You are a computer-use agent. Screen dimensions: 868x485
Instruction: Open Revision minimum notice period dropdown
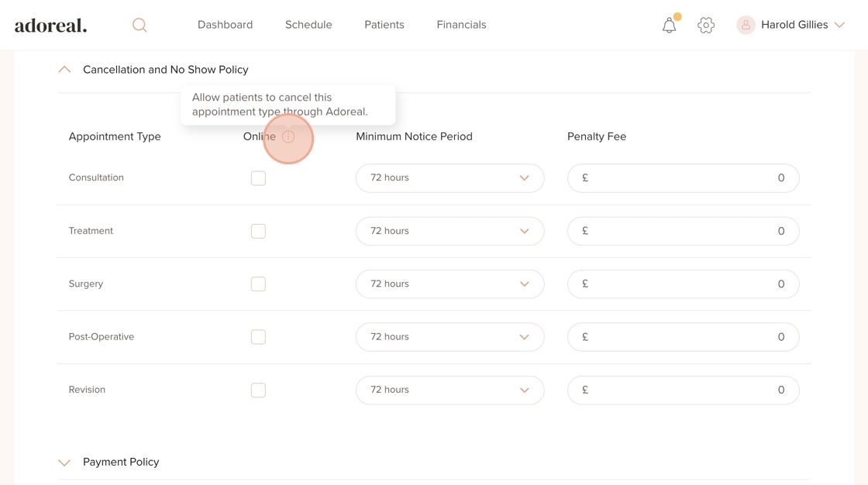[x=449, y=390]
